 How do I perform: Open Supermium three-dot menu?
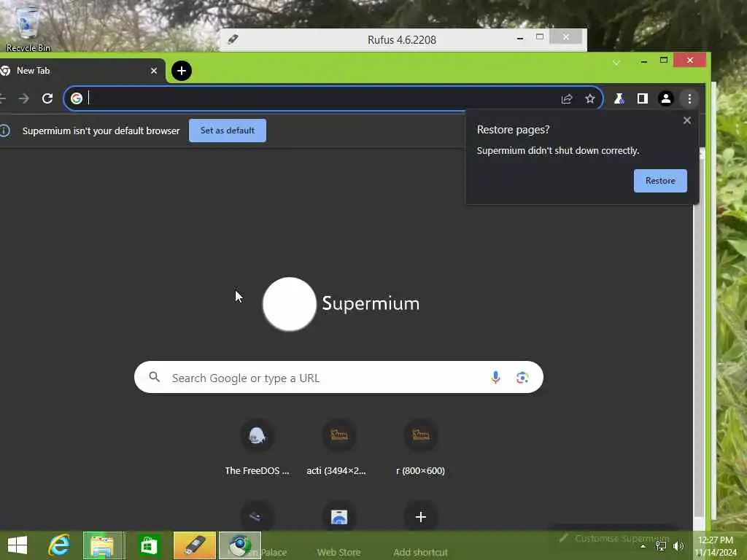pos(689,98)
